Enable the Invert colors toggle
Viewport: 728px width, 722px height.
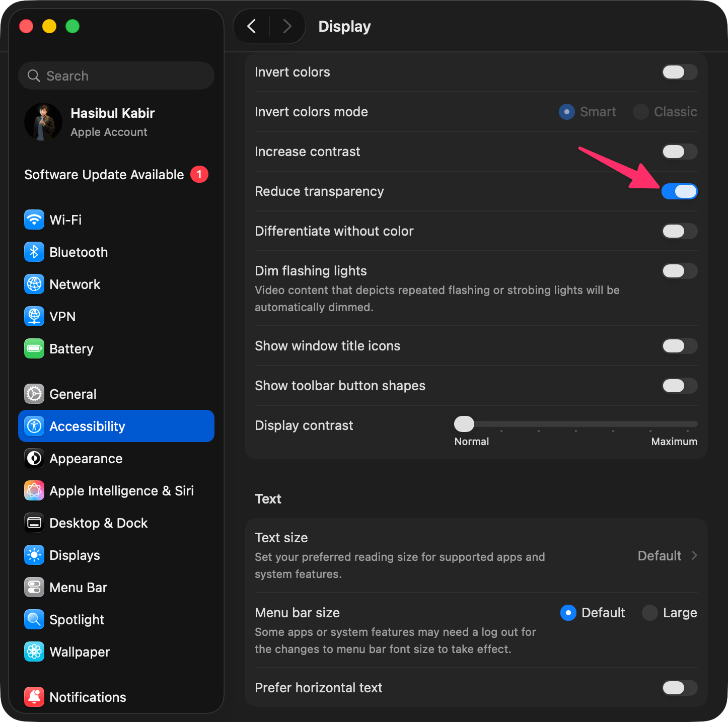(x=679, y=72)
